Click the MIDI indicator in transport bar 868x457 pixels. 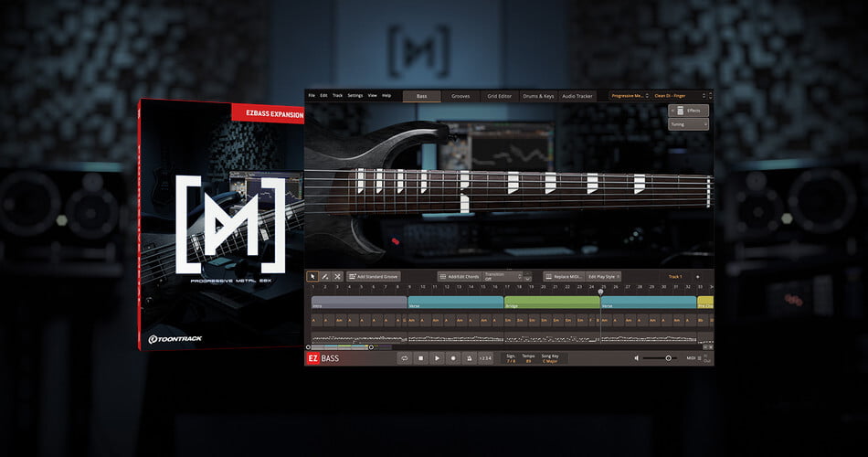coord(693,358)
